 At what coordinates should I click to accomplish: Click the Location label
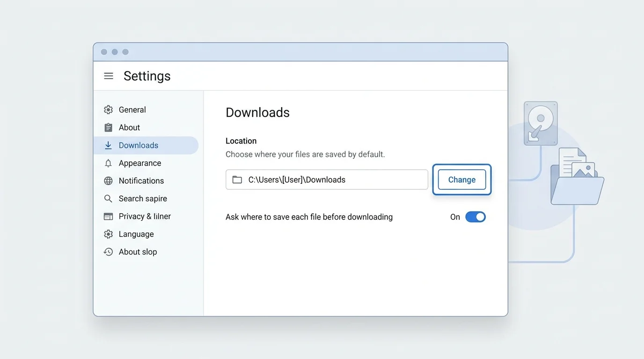click(241, 141)
